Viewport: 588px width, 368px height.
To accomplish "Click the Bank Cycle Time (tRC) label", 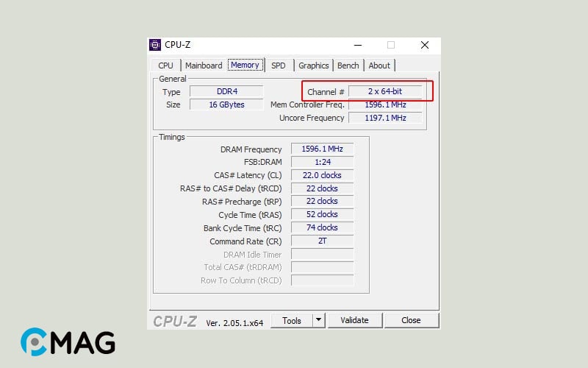I will point(243,228).
